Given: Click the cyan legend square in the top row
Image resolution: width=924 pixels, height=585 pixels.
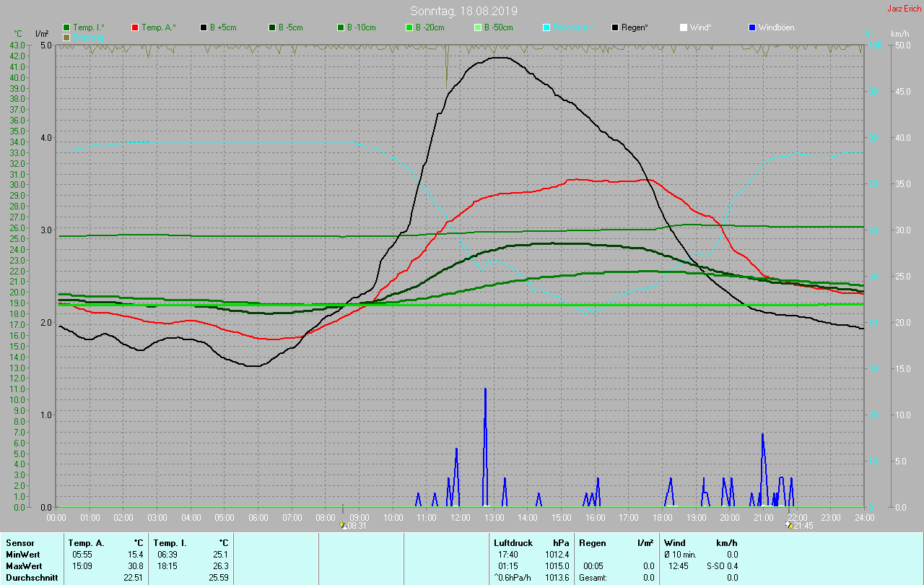Looking at the screenshot, I should click(x=546, y=27).
